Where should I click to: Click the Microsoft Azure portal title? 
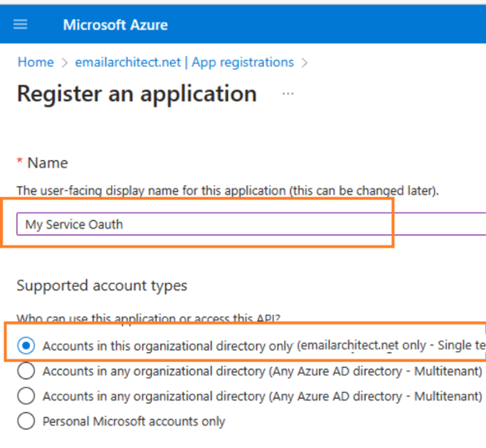pos(115,25)
